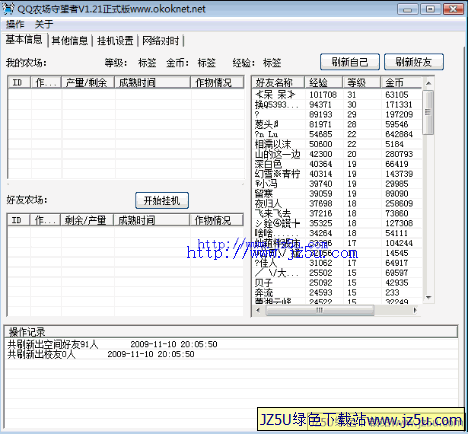468x434 pixels.
Task: Select friend row with experience 39740
Action: click(337, 184)
